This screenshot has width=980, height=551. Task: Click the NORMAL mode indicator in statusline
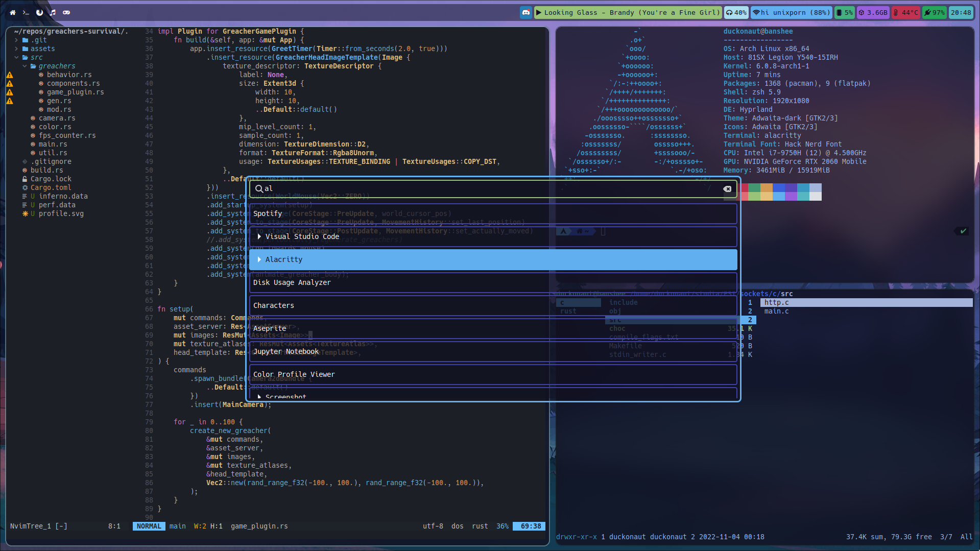[x=149, y=526]
